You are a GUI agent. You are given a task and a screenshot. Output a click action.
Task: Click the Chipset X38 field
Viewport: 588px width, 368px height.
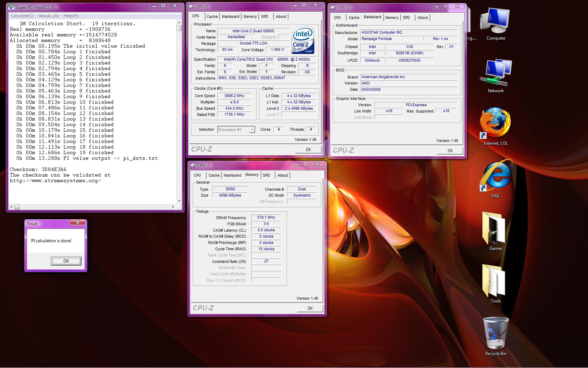tap(409, 47)
